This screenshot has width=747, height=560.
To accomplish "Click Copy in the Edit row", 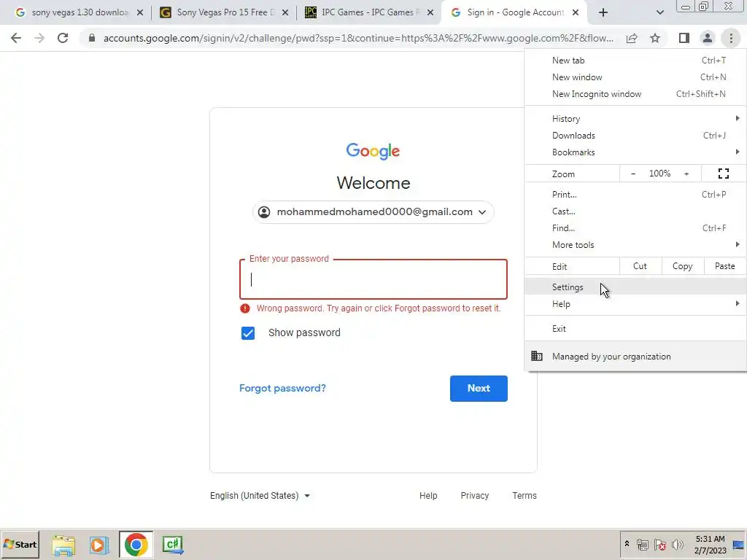I will pyautogui.click(x=682, y=266).
